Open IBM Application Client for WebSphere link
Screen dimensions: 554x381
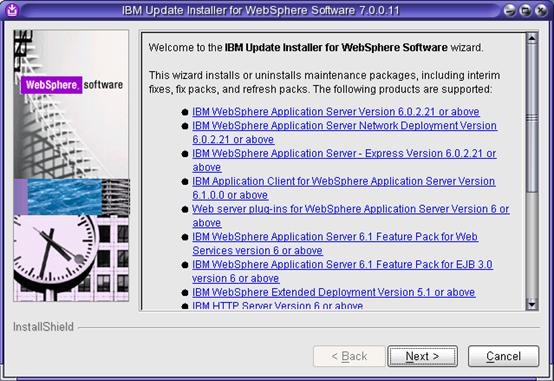[343, 188]
